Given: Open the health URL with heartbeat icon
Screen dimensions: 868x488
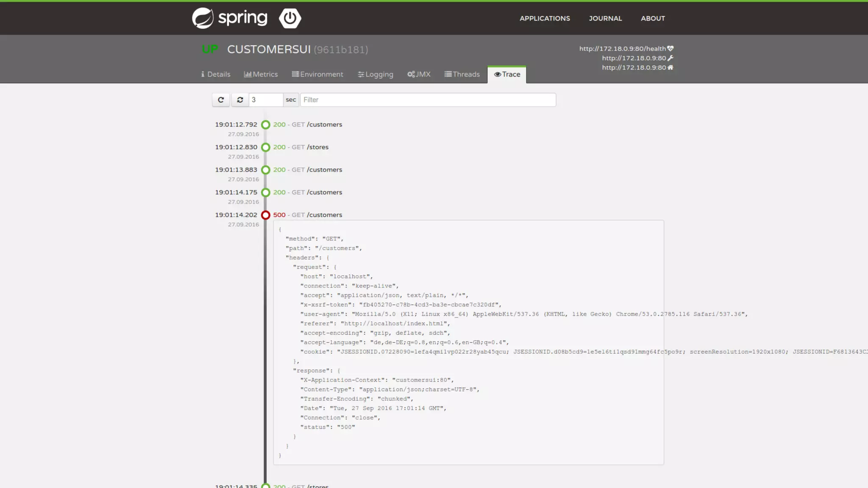Looking at the screenshot, I should (626, 49).
